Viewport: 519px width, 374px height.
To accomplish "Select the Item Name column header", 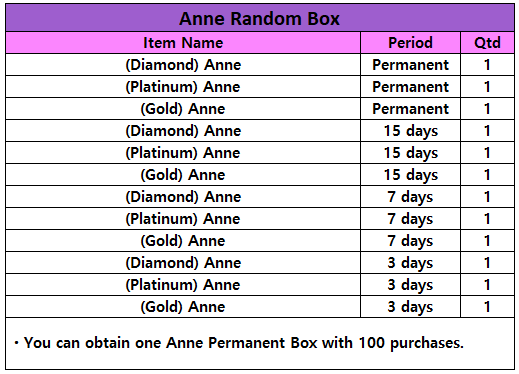I will pyautogui.click(x=183, y=43).
